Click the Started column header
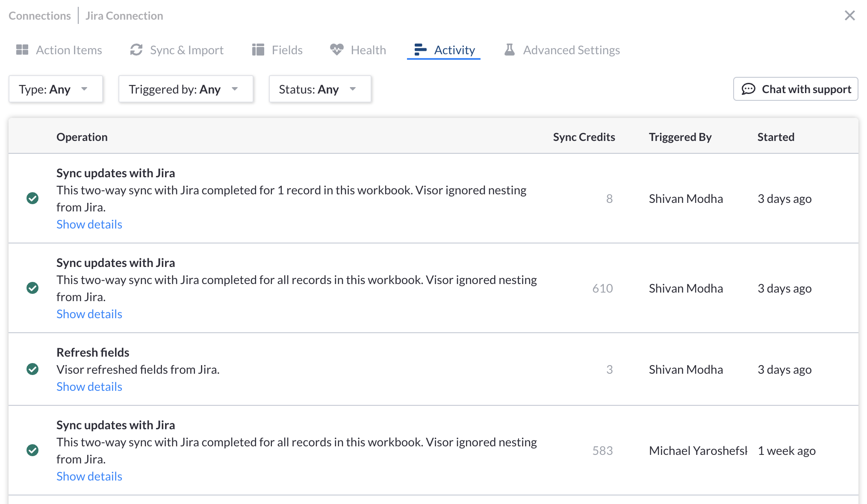This screenshot has width=867, height=504. pos(776,137)
